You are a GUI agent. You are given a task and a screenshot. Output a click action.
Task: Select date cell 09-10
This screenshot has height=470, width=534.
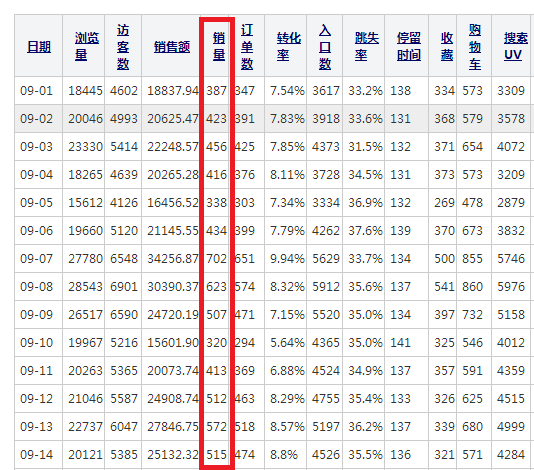coord(36,342)
